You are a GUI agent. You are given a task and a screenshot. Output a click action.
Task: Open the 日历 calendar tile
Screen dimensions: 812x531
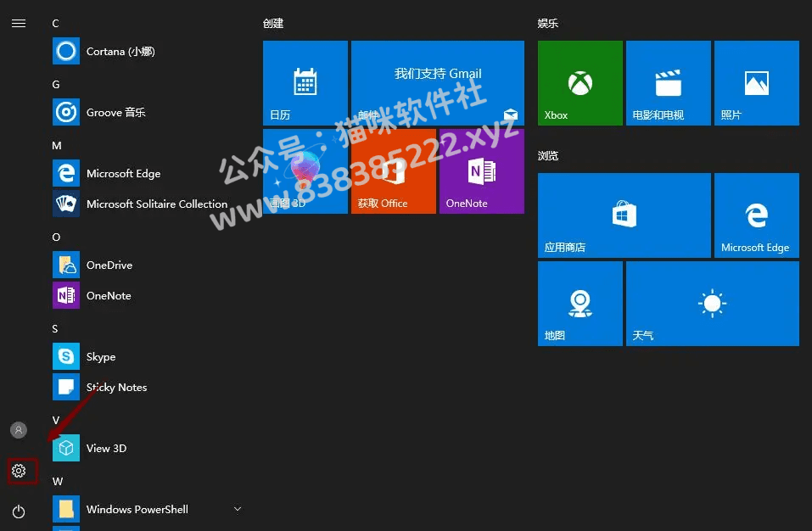coord(305,83)
